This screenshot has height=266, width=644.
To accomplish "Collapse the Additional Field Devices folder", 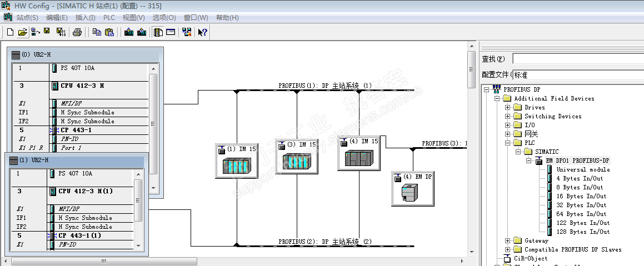I will tap(497, 98).
